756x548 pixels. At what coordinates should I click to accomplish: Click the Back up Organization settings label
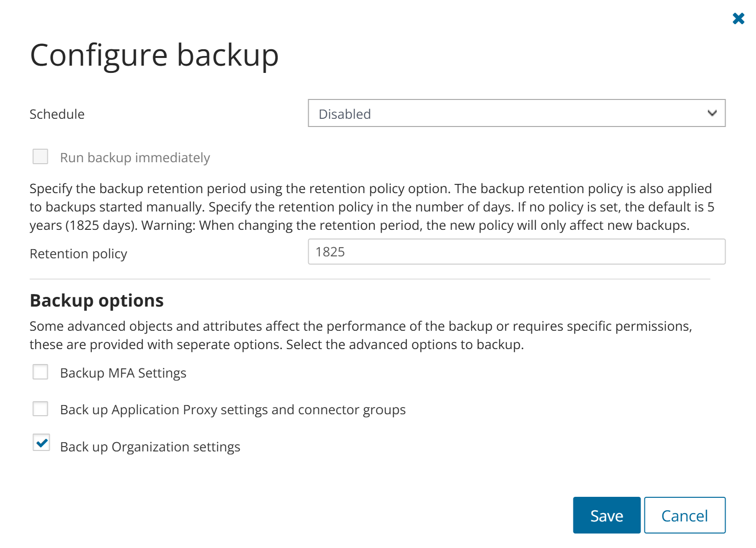(x=150, y=447)
